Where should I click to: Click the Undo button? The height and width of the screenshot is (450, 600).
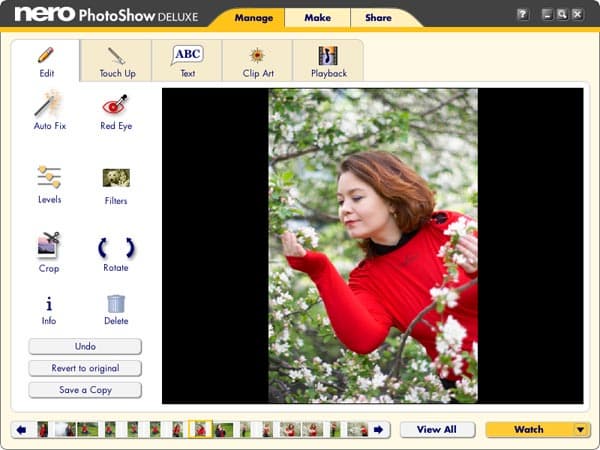click(x=85, y=346)
